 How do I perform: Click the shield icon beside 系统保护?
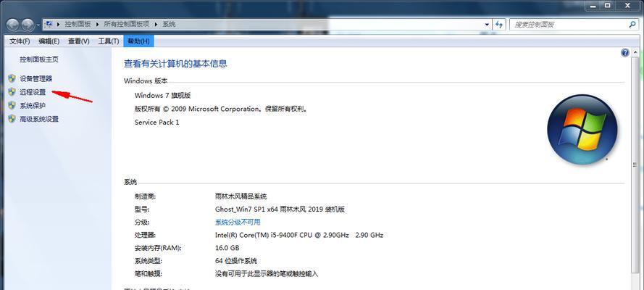pyautogui.click(x=11, y=106)
